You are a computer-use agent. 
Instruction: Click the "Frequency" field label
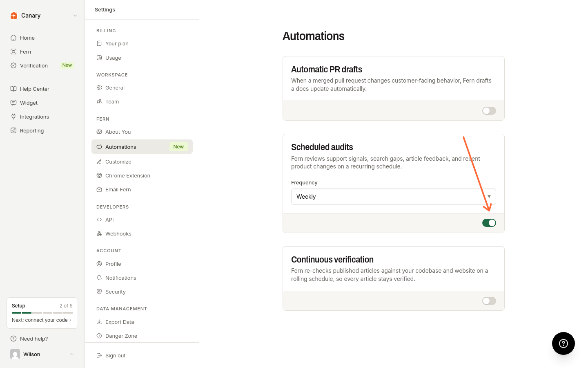tap(304, 183)
